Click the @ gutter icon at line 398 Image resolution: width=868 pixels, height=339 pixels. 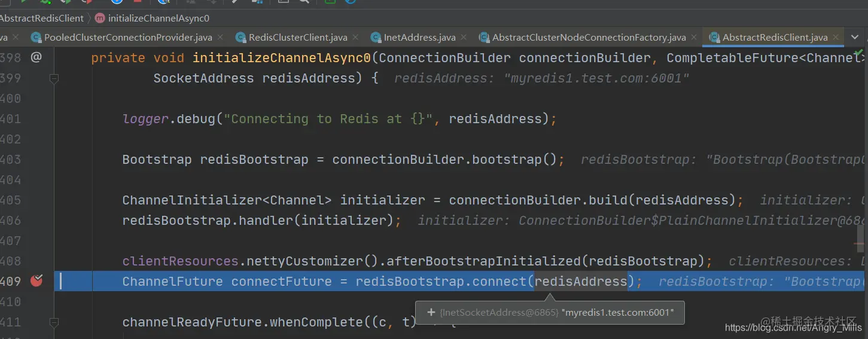pyautogui.click(x=36, y=57)
